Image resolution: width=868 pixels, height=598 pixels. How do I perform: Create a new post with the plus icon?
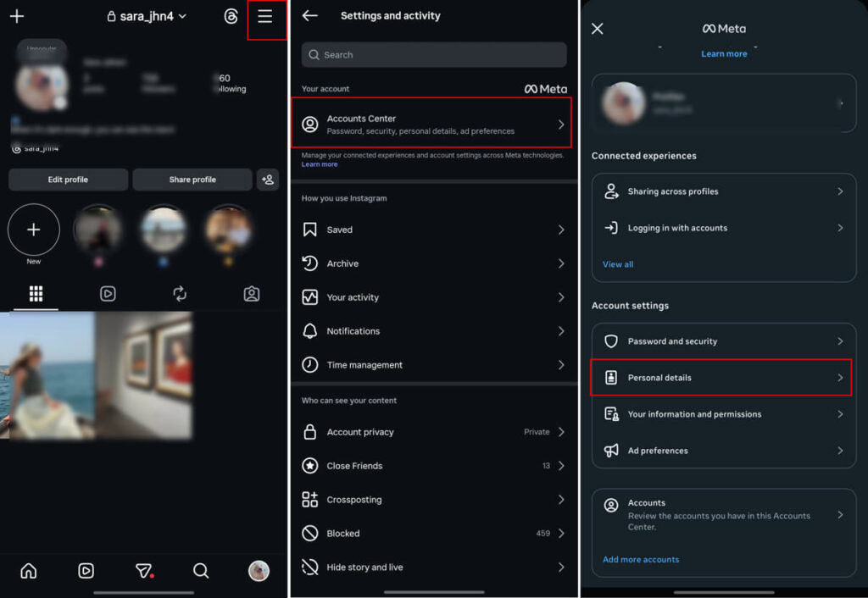pos(16,16)
